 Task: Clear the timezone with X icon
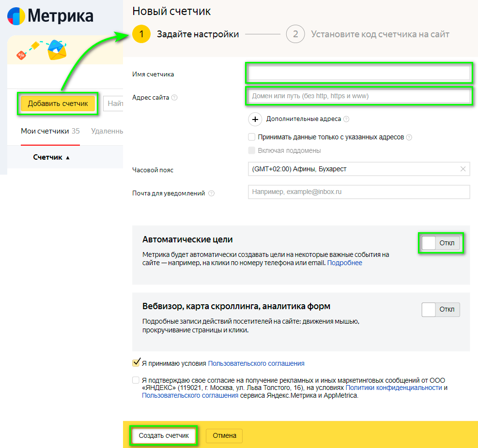pos(463,169)
